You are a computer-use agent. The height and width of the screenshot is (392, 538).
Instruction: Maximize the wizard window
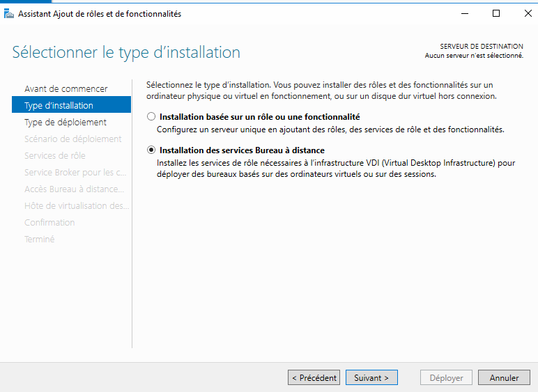click(496, 13)
